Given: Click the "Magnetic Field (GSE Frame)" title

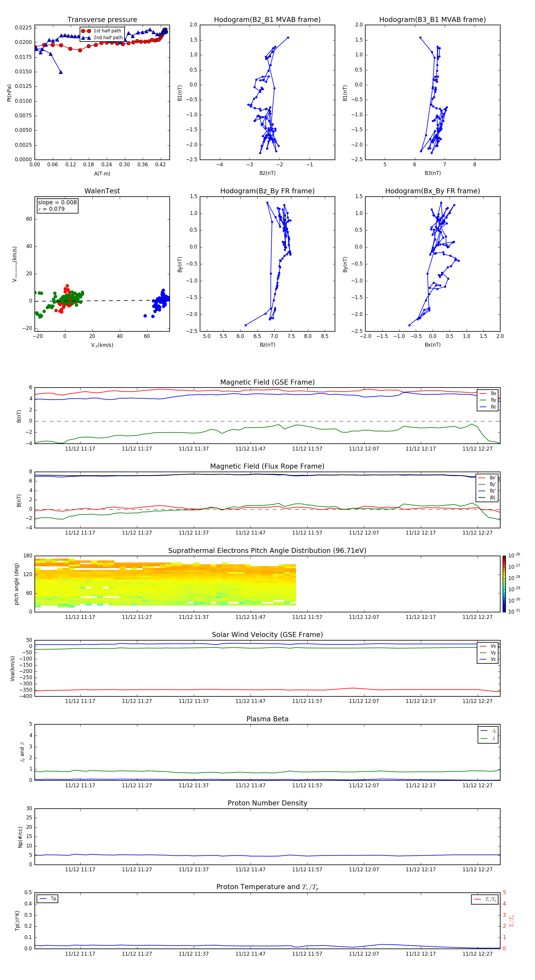Looking at the screenshot, I should click(x=267, y=382).
